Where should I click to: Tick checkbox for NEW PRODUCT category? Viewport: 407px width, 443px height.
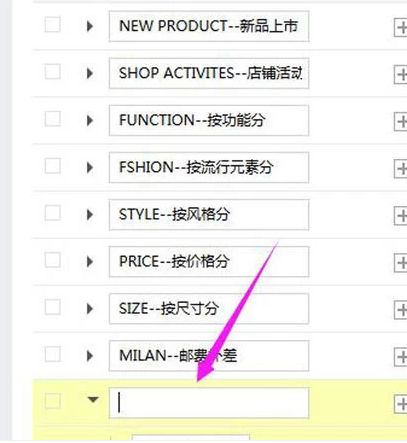(x=53, y=24)
